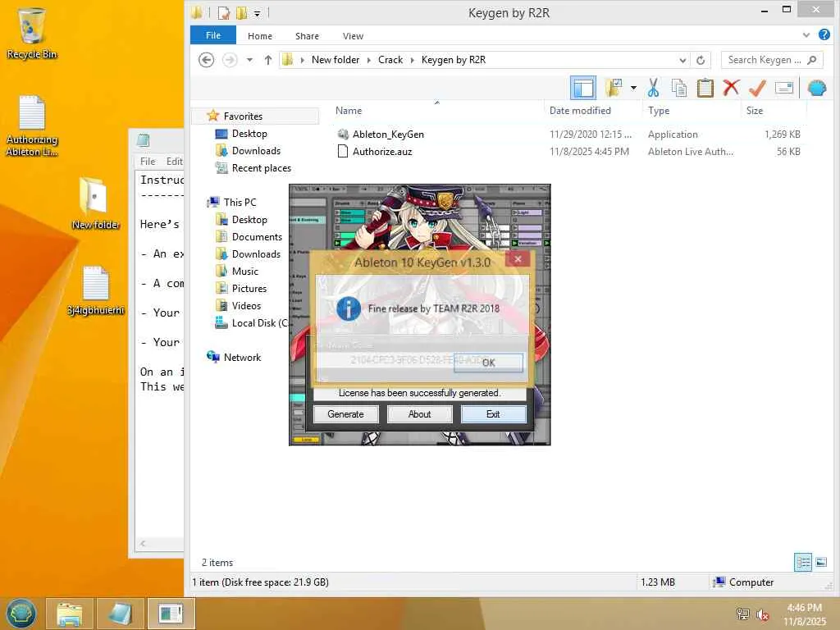Screen dimensions: 840x630
Task: Go up one folder level arrow
Action: point(268,60)
